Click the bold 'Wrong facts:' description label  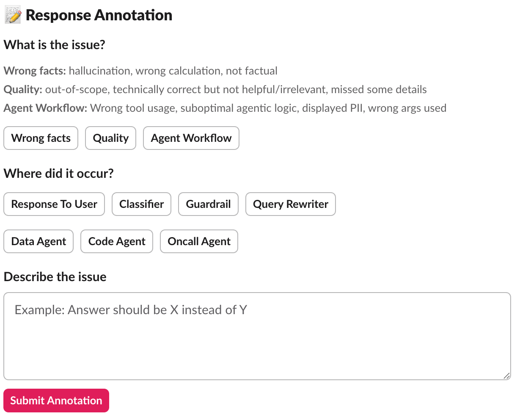point(35,71)
